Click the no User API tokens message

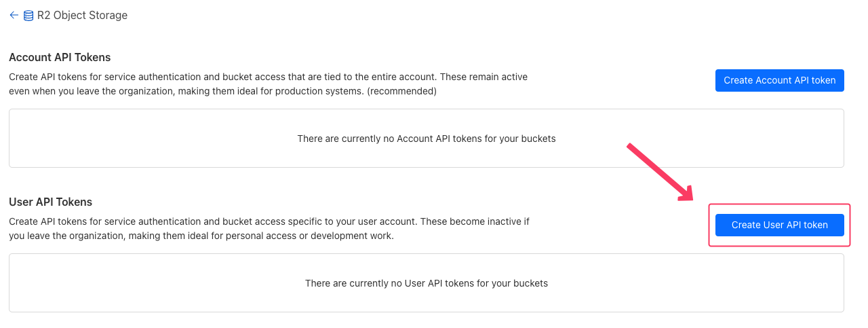point(426,283)
